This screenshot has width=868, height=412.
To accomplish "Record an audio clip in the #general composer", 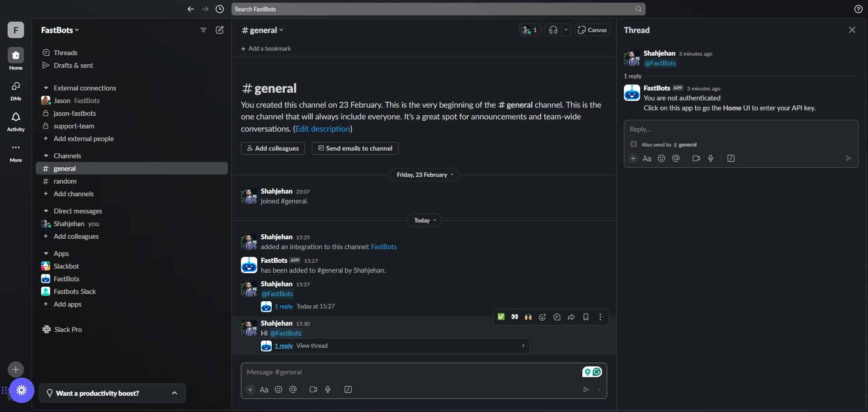I will 328,389.
